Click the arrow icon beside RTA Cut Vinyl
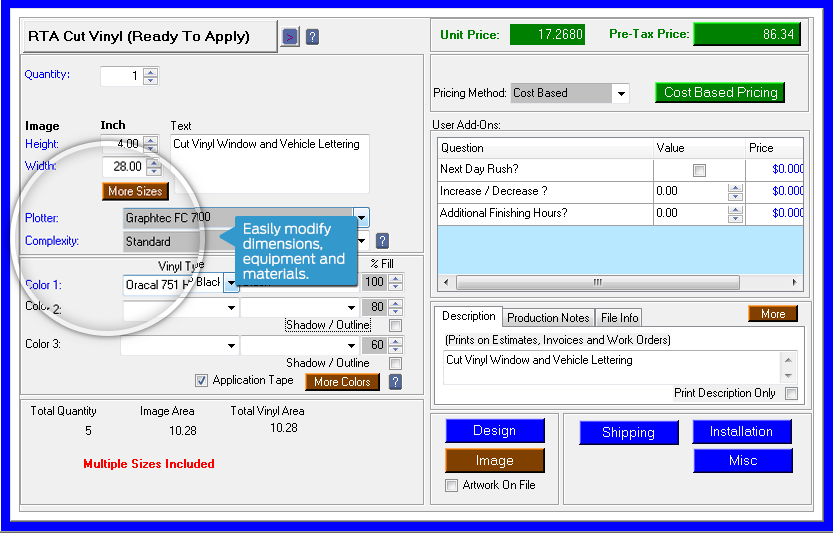 coord(290,37)
